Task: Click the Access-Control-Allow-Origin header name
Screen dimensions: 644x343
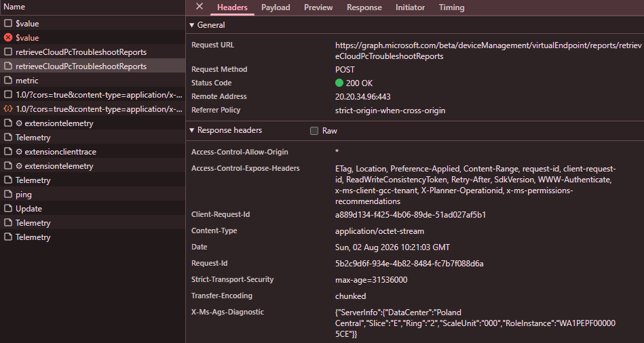Action: tap(240, 152)
